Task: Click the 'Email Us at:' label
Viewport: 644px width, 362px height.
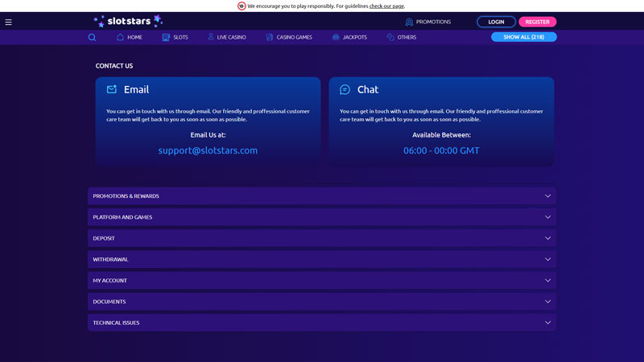Action: point(208,135)
